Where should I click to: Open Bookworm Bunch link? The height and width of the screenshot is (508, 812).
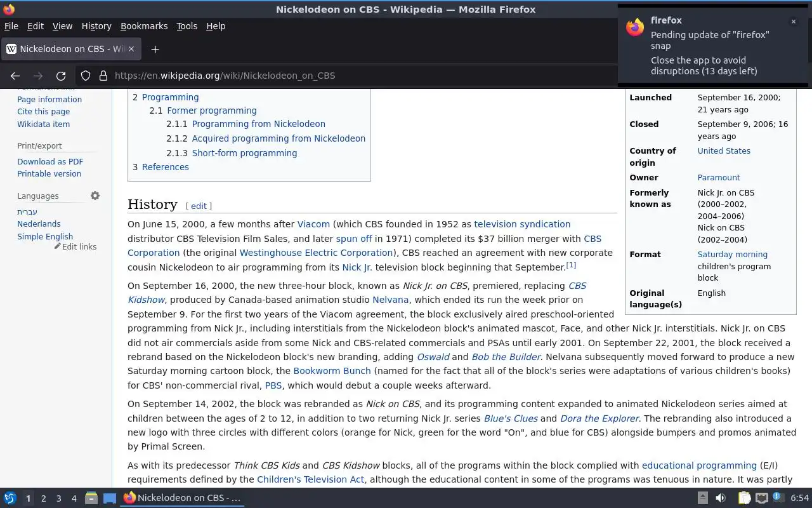point(332,371)
